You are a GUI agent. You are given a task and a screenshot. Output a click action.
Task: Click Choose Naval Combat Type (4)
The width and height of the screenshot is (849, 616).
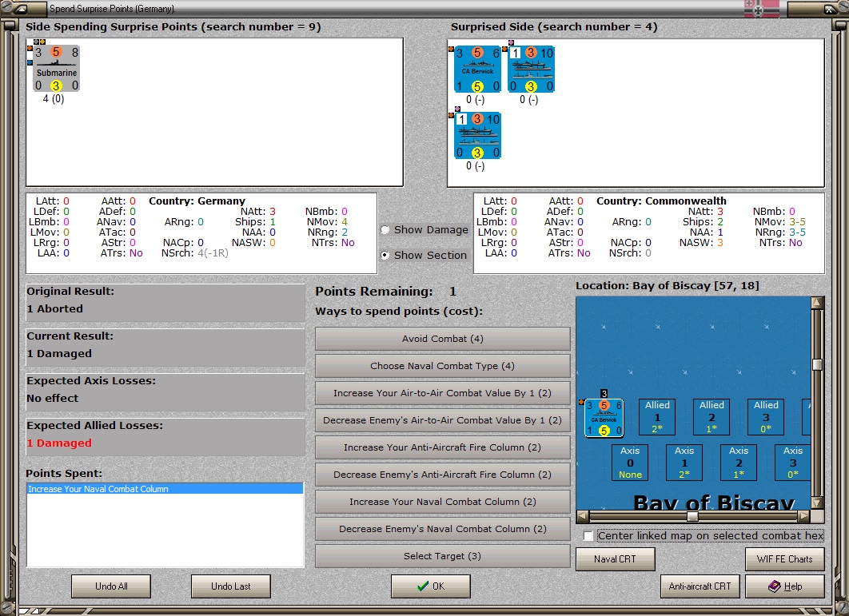442,366
